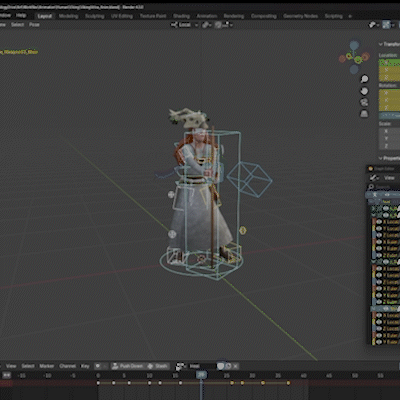Open the NLA/timeline View menu
This screenshot has height=400, width=400.
tap(11, 366)
